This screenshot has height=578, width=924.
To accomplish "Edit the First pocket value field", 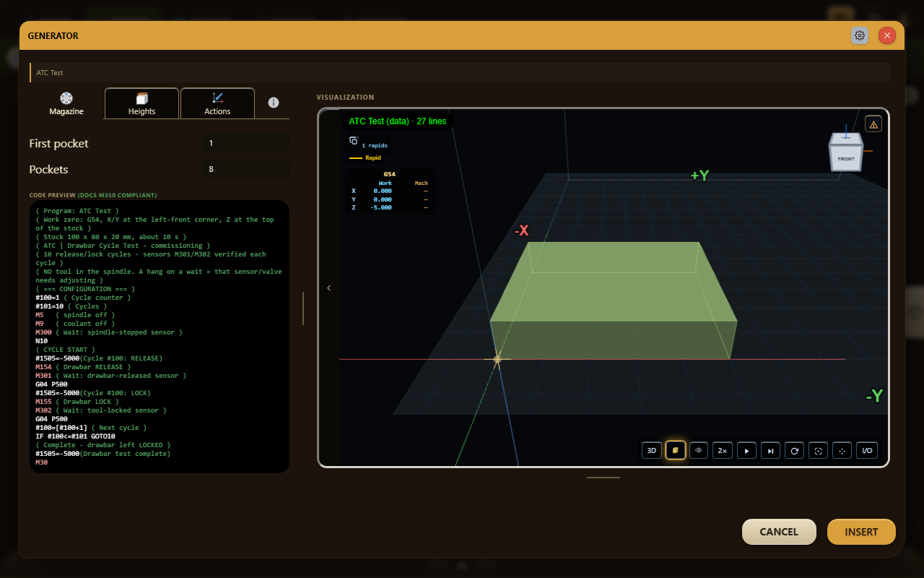I will pos(246,143).
